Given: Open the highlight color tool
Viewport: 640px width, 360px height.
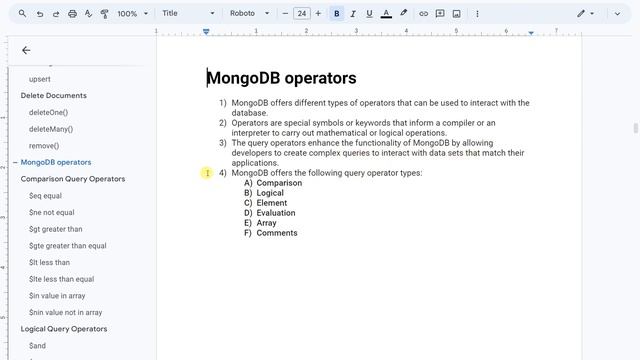Looking at the screenshot, I should pyautogui.click(x=403, y=13).
